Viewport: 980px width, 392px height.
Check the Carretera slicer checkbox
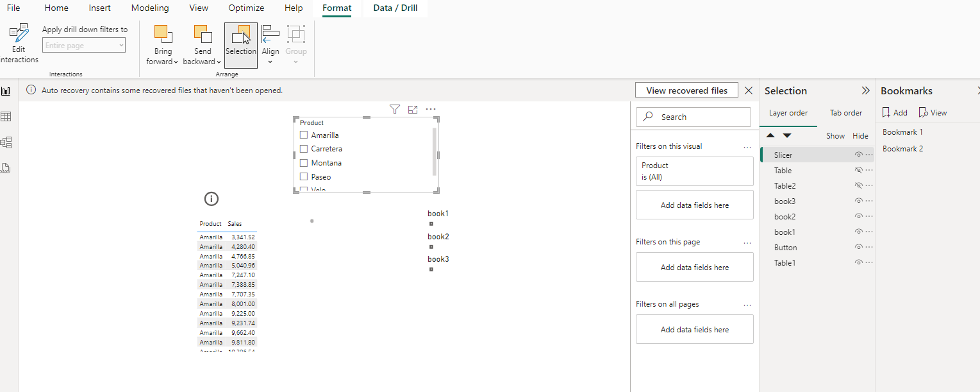304,149
